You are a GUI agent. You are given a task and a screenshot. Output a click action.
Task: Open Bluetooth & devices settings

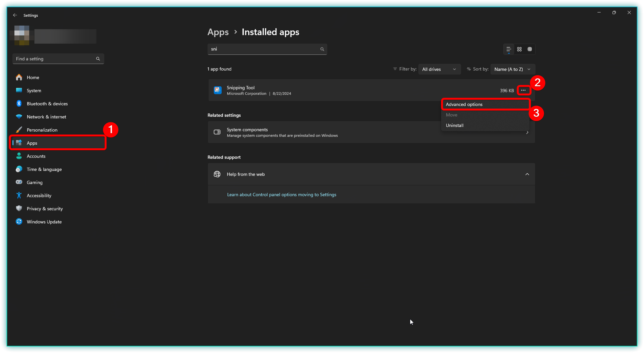pyautogui.click(x=47, y=104)
